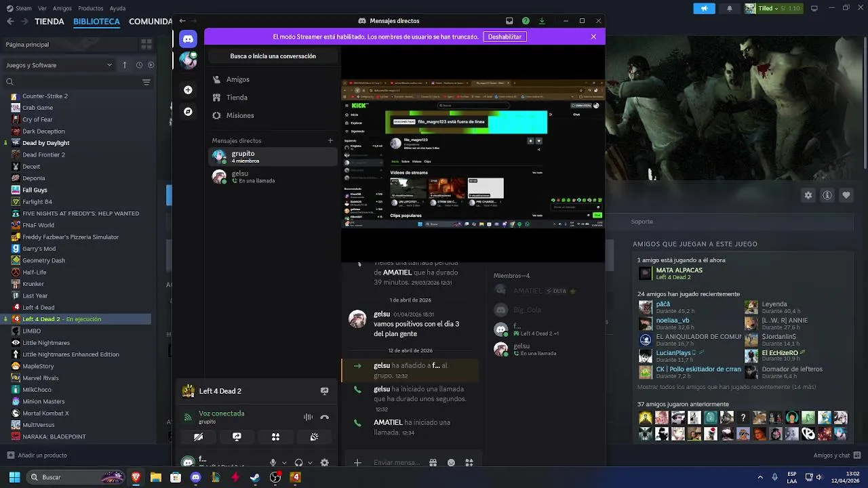Toggle the recent activity clock filter

(139, 65)
